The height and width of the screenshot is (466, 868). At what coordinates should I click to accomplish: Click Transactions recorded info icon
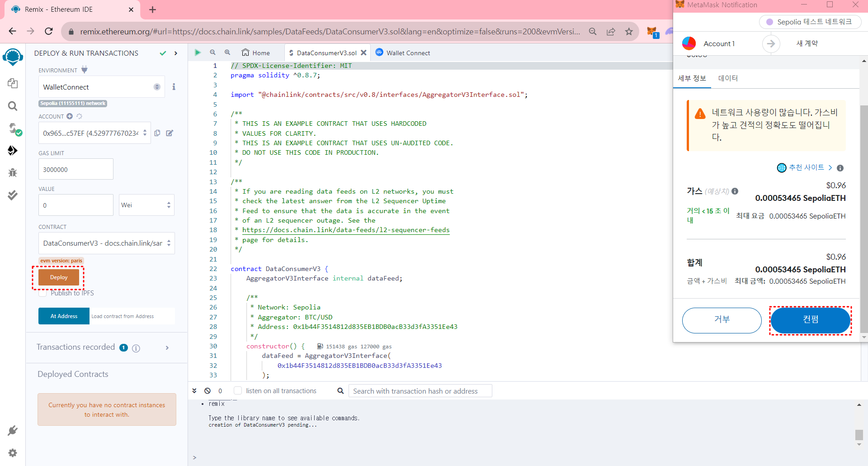[x=136, y=348]
